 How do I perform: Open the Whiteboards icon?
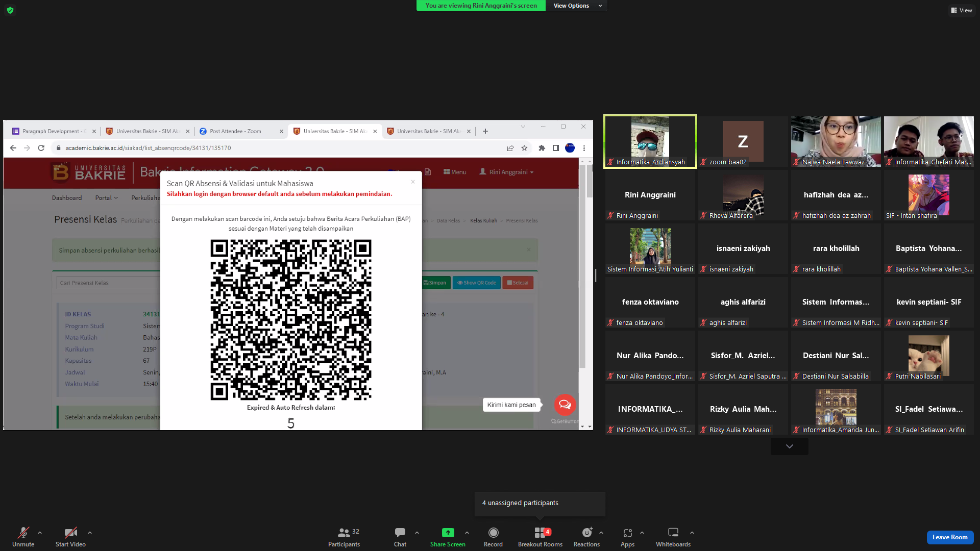pos(673,533)
